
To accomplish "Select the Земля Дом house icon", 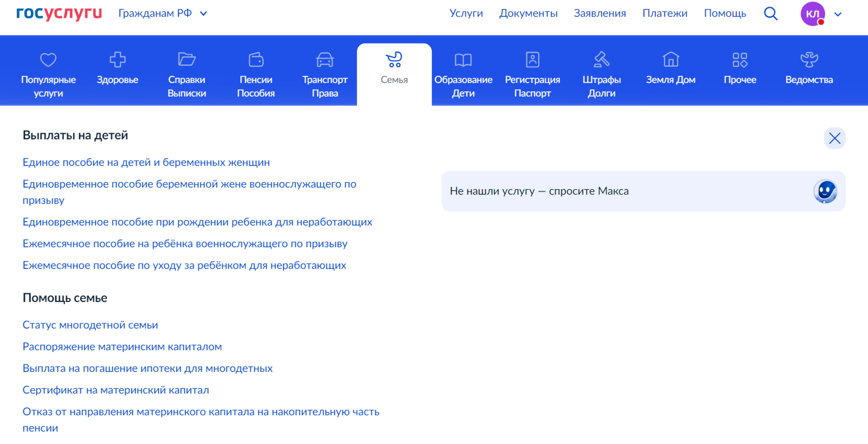I will (671, 59).
